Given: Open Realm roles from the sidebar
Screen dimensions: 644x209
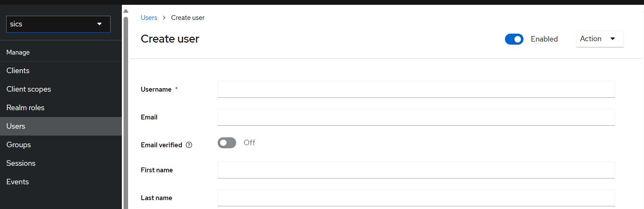Looking at the screenshot, I should [25, 107].
